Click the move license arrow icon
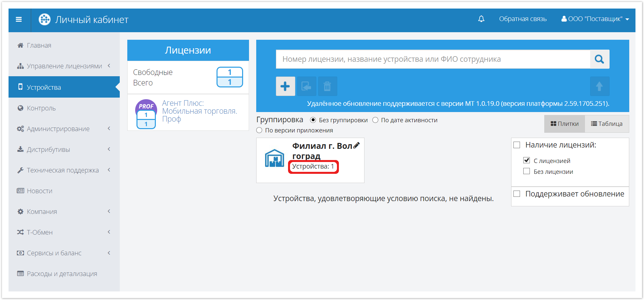644x300 pixels. click(x=306, y=86)
